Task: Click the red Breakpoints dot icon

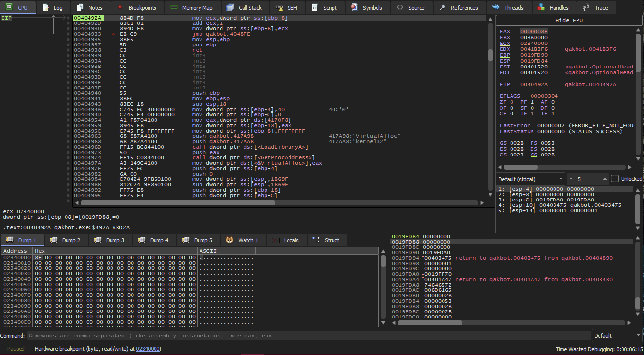Action: point(120,7)
